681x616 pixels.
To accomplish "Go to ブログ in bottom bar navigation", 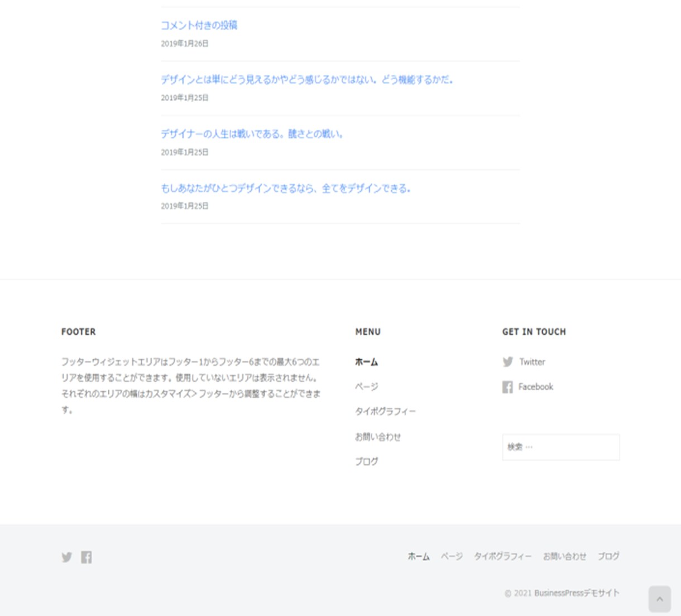I will 608,556.
